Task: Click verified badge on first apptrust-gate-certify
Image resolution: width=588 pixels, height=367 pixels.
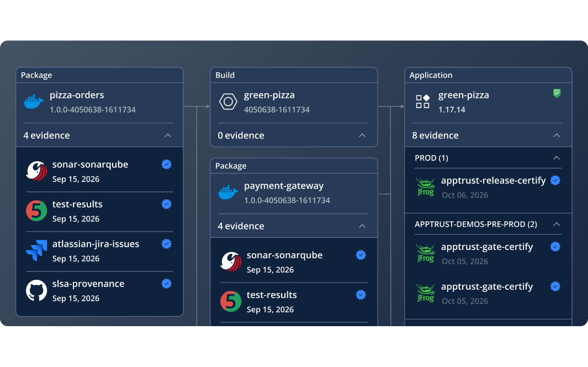Action: pyautogui.click(x=555, y=247)
